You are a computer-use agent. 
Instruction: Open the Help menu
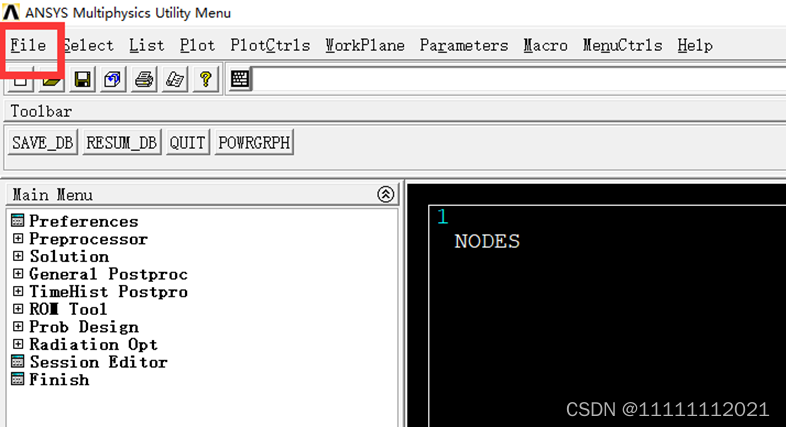click(x=695, y=46)
